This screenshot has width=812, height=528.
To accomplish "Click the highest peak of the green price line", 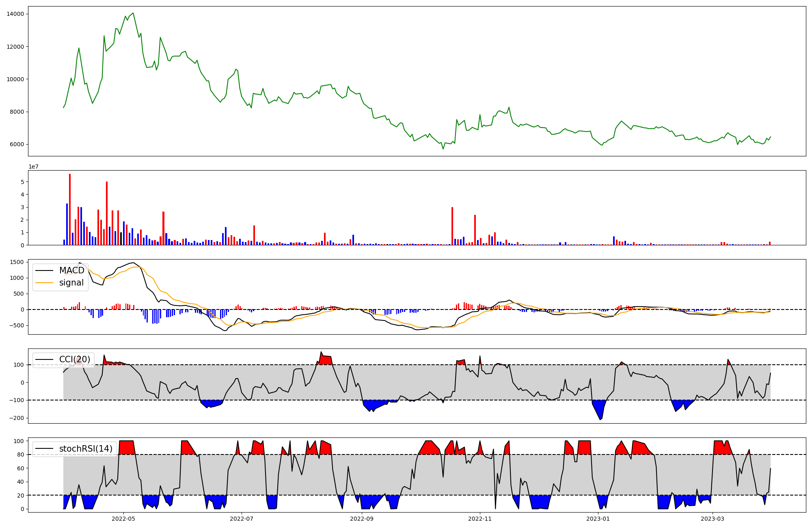I will 133,13.
